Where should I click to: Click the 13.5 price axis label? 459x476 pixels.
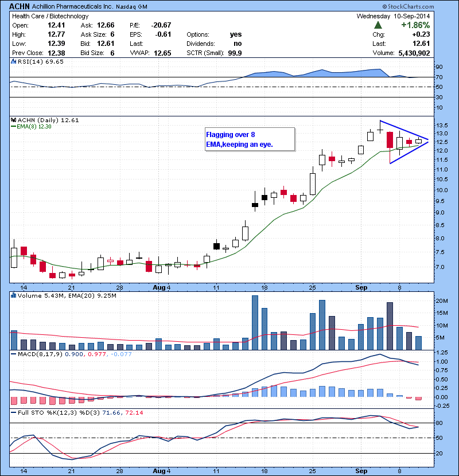pos(442,125)
